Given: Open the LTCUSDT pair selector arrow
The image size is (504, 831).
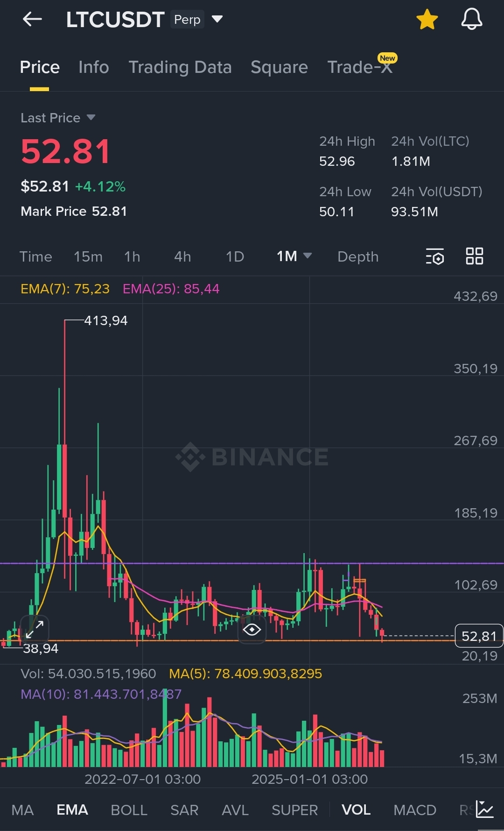Looking at the screenshot, I should tap(217, 19).
